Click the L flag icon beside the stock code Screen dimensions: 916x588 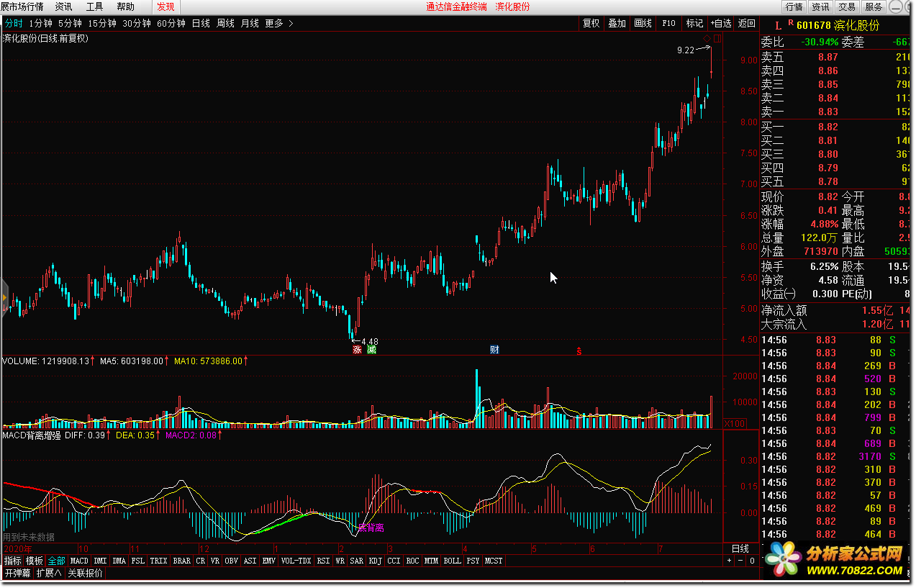tap(777, 25)
